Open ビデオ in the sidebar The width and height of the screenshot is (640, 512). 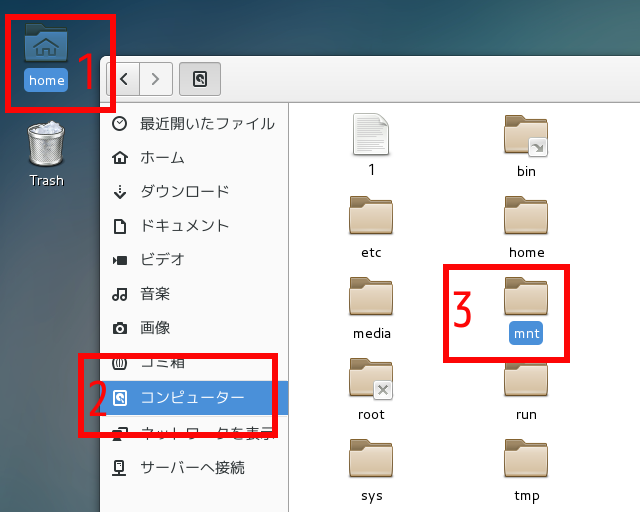point(162,260)
